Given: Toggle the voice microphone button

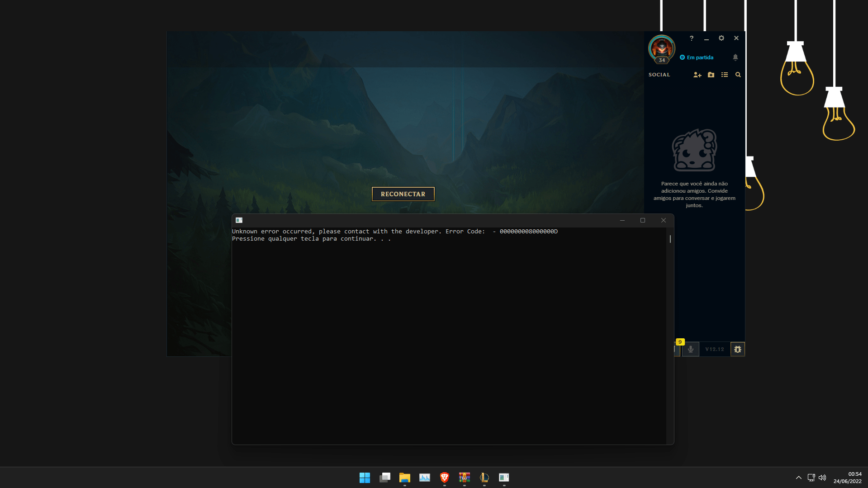Looking at the screenshot, I should 691,349.
